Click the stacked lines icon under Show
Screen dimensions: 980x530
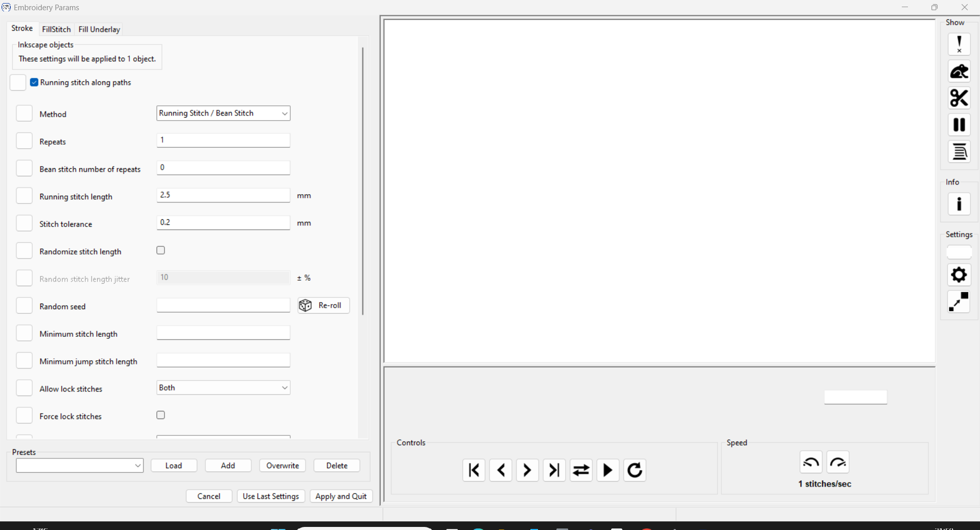coord(959,152)
